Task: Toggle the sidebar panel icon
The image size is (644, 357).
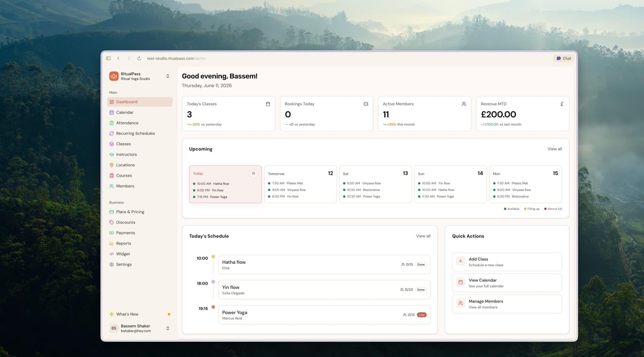Action: pyautogui.click(x=108, y=58)
